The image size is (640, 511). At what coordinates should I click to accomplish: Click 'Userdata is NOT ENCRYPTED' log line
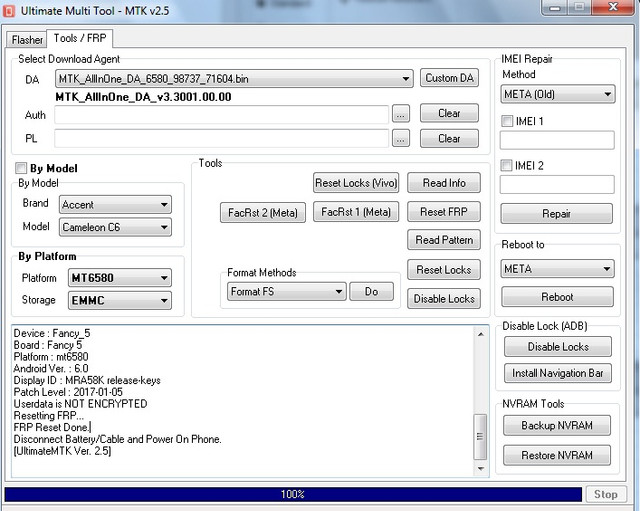point(80,404)
